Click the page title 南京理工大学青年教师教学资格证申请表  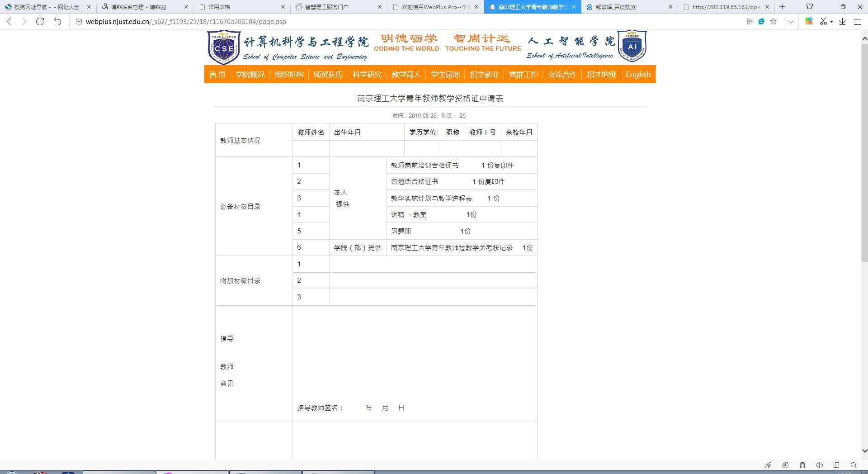coord(430,98)
